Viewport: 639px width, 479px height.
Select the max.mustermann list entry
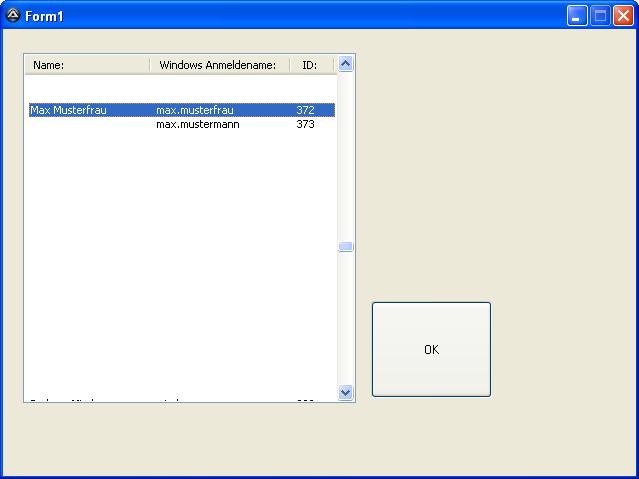[x=197, y=125]
